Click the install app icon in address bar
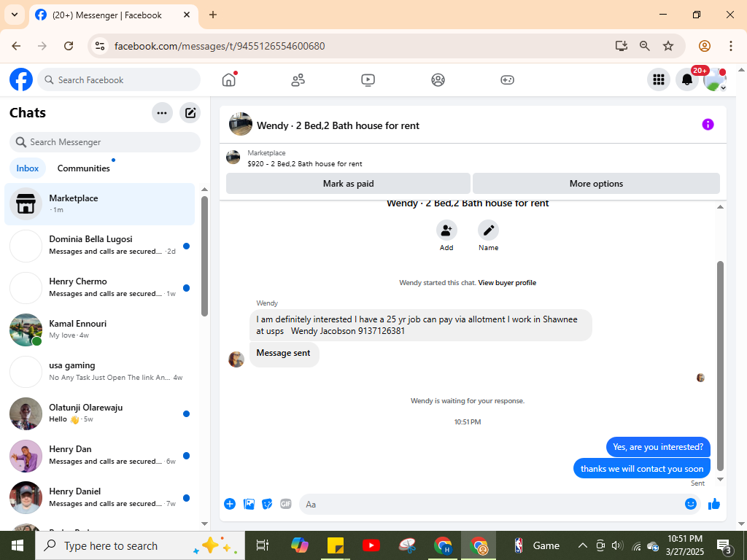Viewport: 747px width, 560px height. coord(622,46)
